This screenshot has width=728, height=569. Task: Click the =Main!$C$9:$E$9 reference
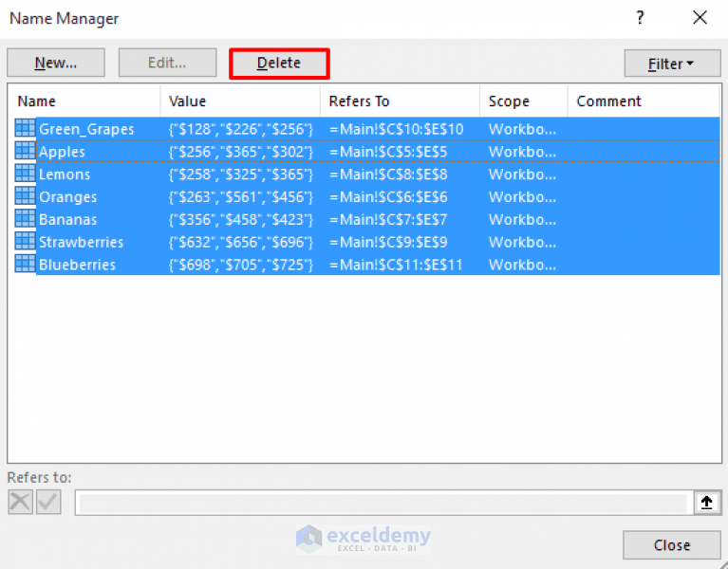(388, 242)
